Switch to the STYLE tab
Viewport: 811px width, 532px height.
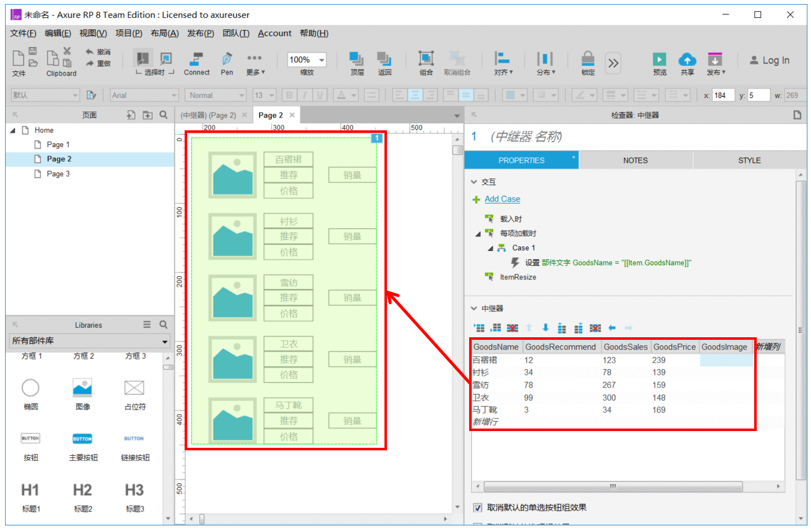(x=750, y=160)
